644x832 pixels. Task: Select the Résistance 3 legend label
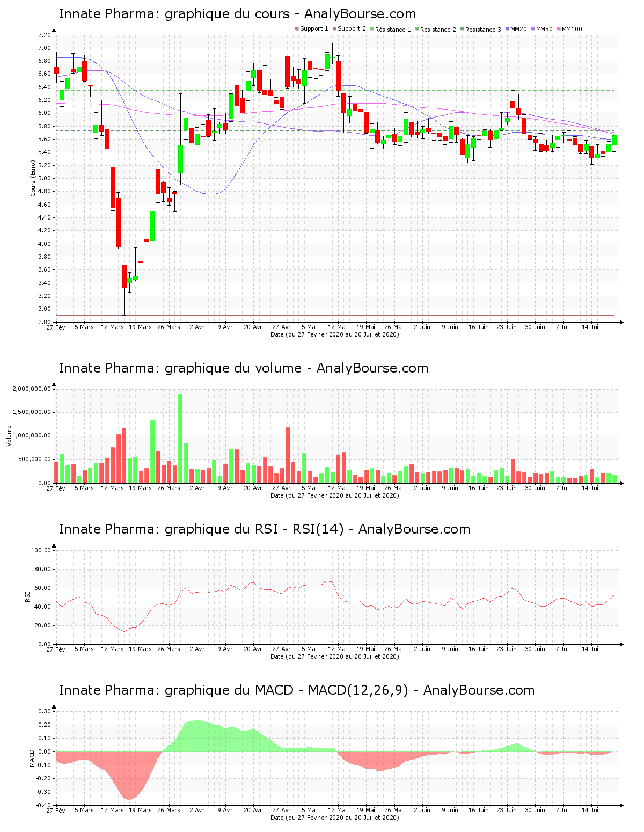point(483,30)
